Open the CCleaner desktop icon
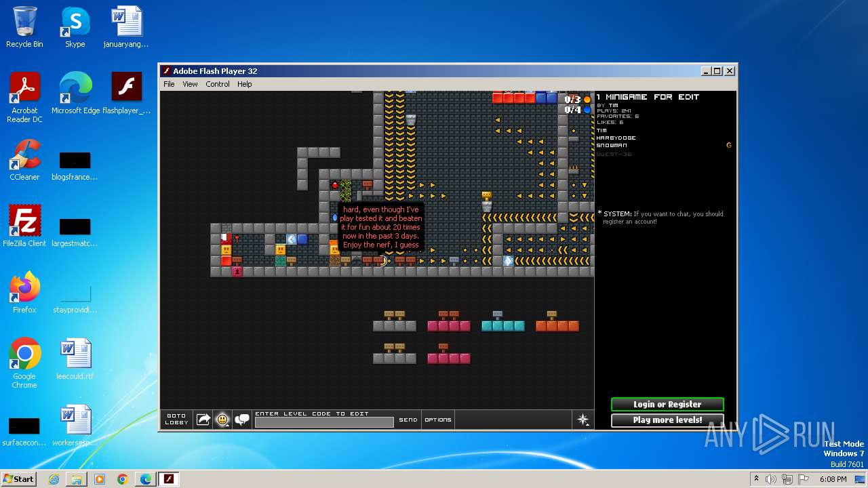 pyautogui.click(x=24, y=160)
